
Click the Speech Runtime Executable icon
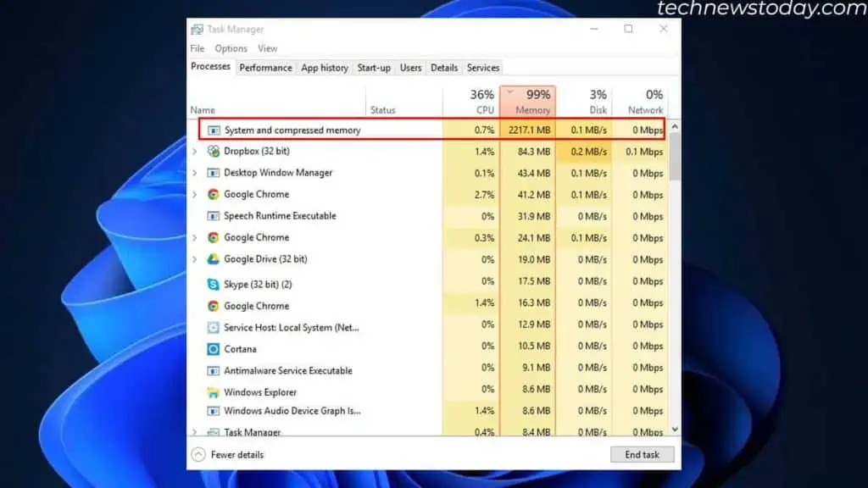click(213, 216)
